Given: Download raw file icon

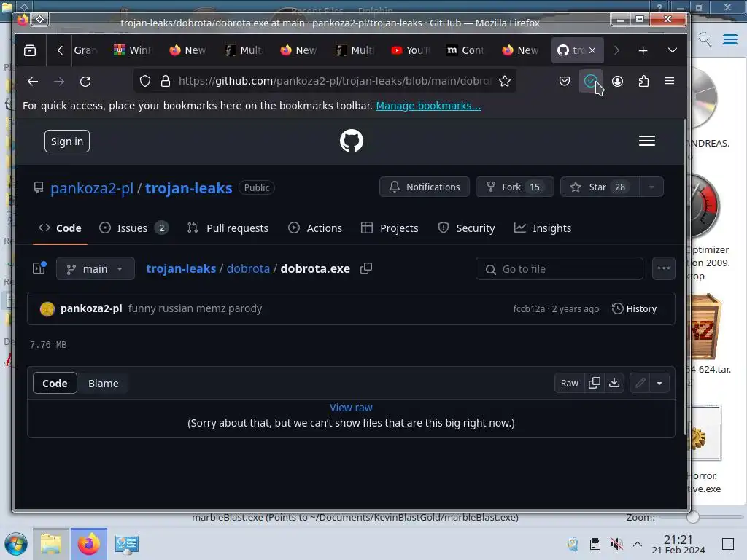Looking at the screenshot, I should pos(614,384).
